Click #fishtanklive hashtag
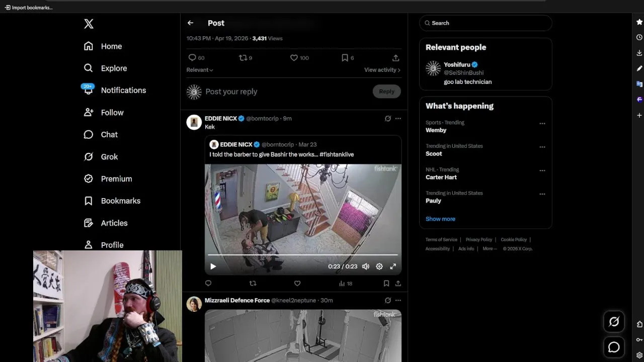This screenshot has width=644, height=362. click(x=337, y=154)
